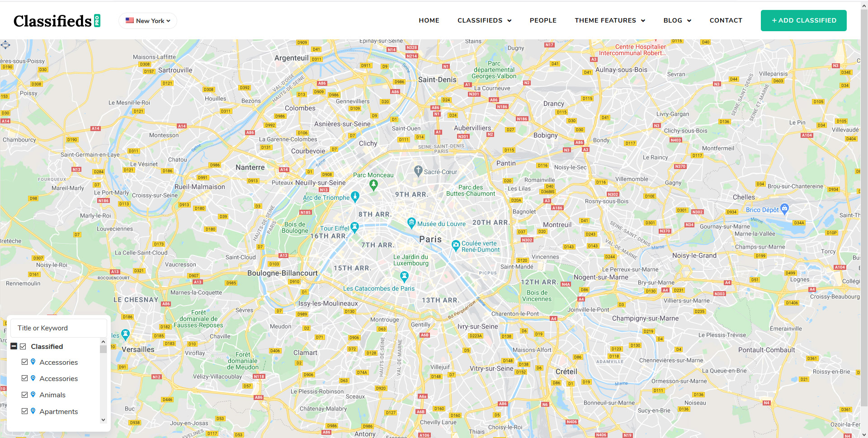Uncheck the Accessories checkbox directly below Classified
The image size is (868, 438).
click(25, 362)
